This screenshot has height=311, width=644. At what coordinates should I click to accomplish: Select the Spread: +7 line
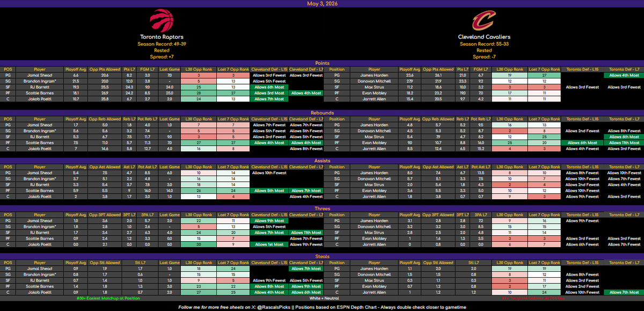point(162,56)
